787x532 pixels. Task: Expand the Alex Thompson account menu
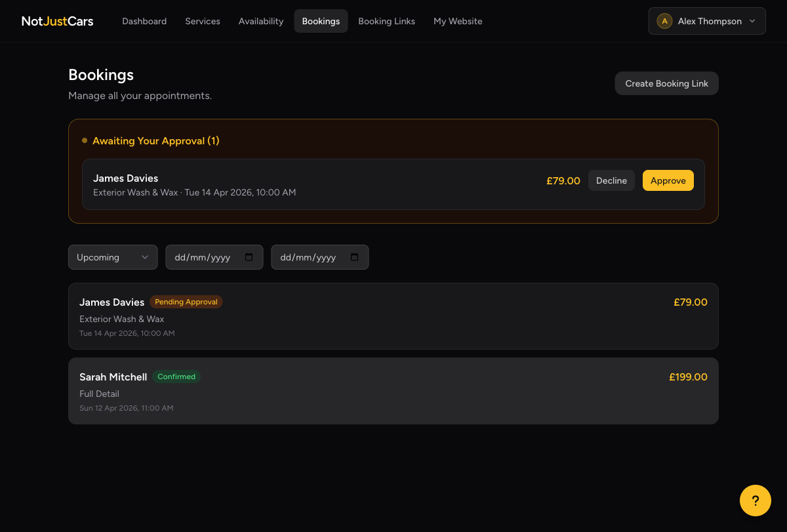click(x=706, y=20)
